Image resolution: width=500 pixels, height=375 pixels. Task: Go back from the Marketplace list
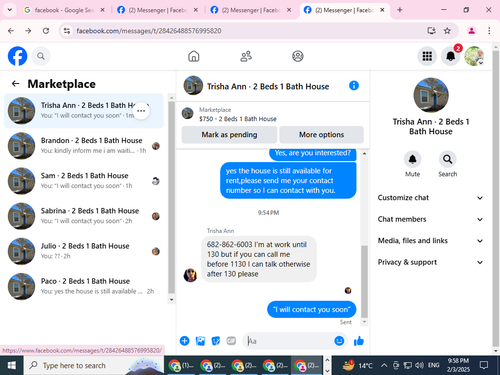point(15,84)
